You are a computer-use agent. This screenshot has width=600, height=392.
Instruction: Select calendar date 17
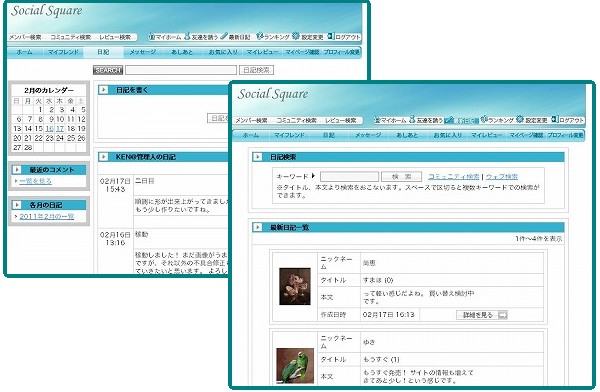coord(60,129)
